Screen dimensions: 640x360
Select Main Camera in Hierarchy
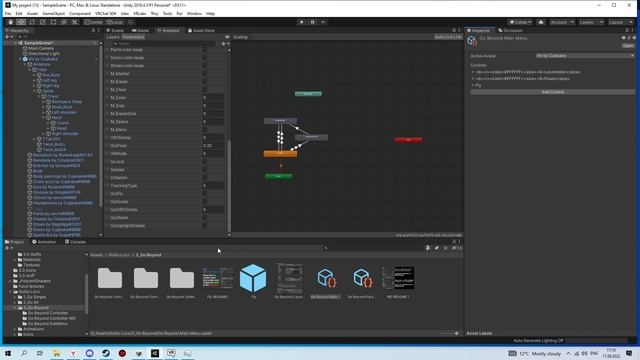41,48
